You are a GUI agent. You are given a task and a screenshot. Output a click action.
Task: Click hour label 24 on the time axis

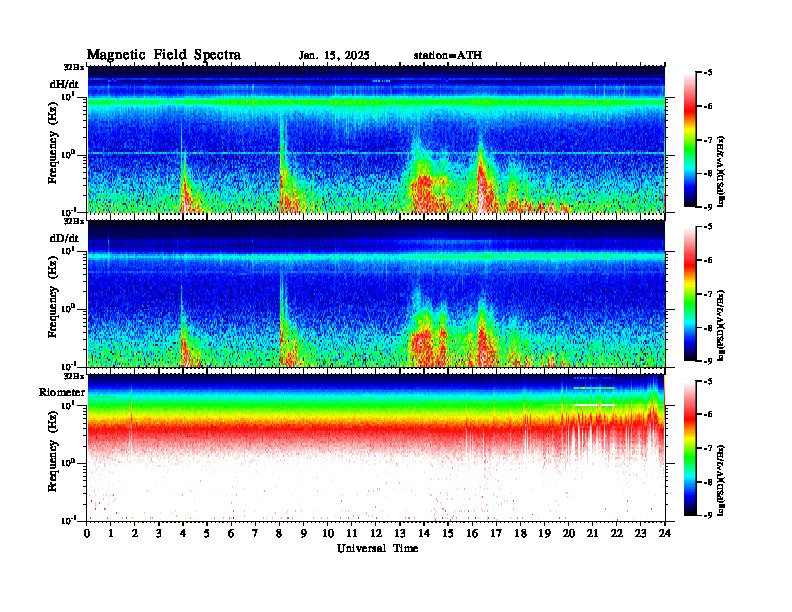point(665,533)
